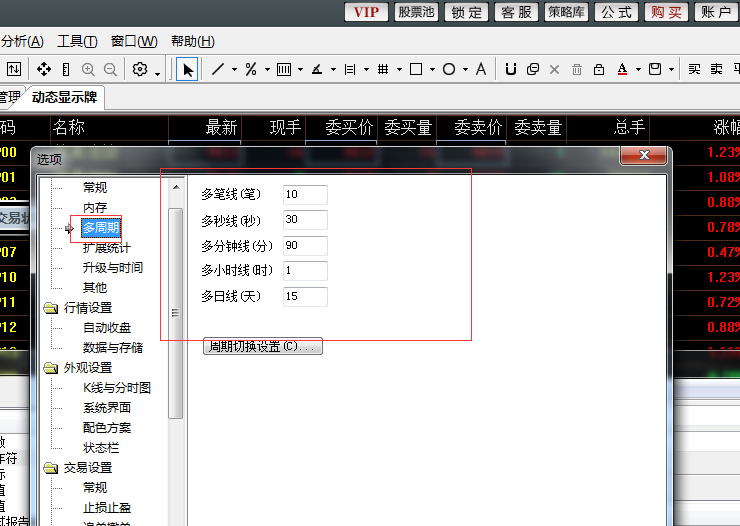The height and width of the screenshot is (526, 740).
Task: Click the padlock lock-drawings icon
Action: [x=599, y=69]
